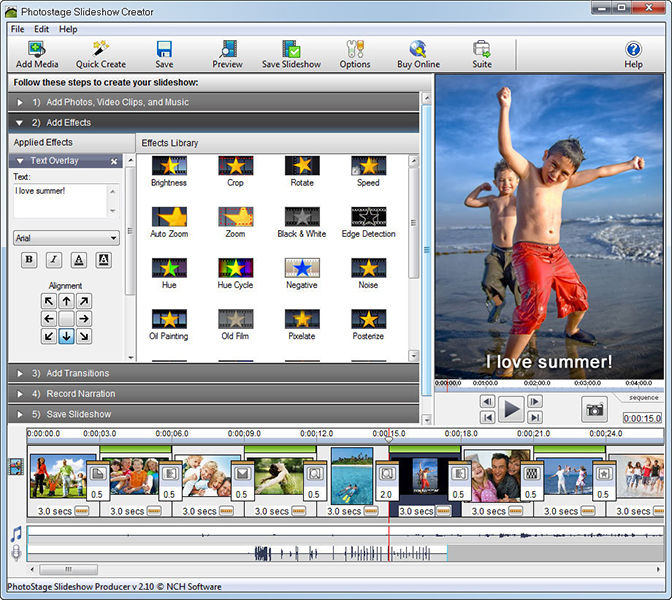Select the Black & White effect
The image size is (672, 600).
[301, 217]
